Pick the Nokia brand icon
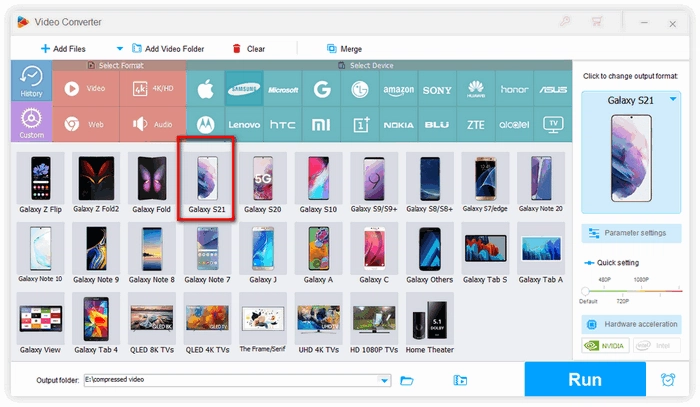Image resolution: width=700 pixels, height=407 pixels. click(x=399, y=125)
